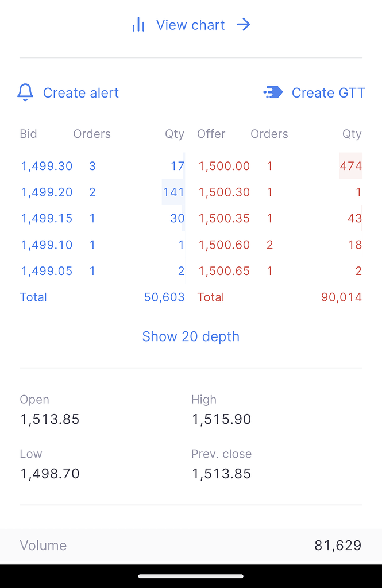The image size is (382, 588).
Task: Click Create alert to set a price alert
Action: [x=80, y=92]
